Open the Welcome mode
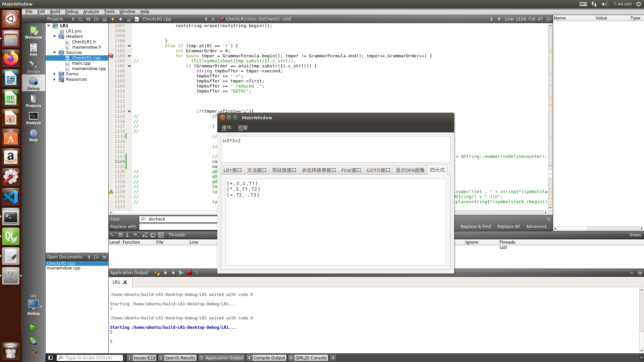644x362 pixels. click(33, 33)
